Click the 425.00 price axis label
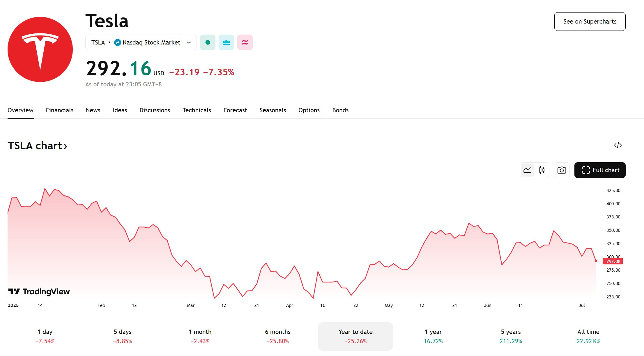Viewport: 644px width, 356px height. pos(613,191)
